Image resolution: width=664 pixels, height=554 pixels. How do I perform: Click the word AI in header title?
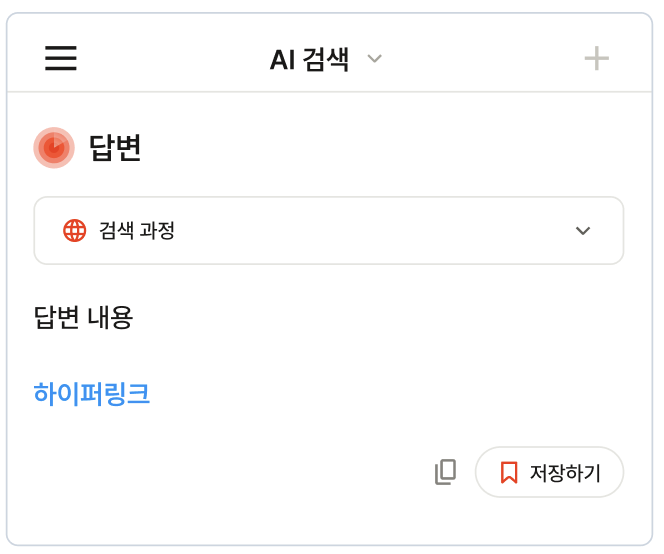[x=281, y=59]
